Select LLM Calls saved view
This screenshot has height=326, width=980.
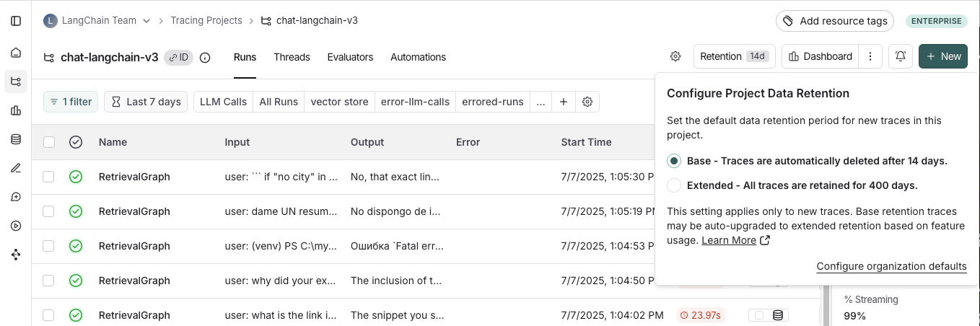pos(224,102)
